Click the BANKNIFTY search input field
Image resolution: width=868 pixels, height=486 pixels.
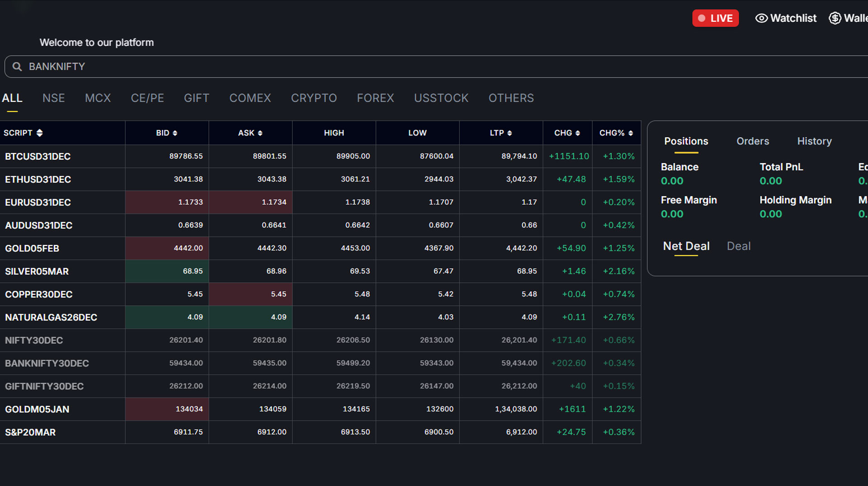coord(407,67)
